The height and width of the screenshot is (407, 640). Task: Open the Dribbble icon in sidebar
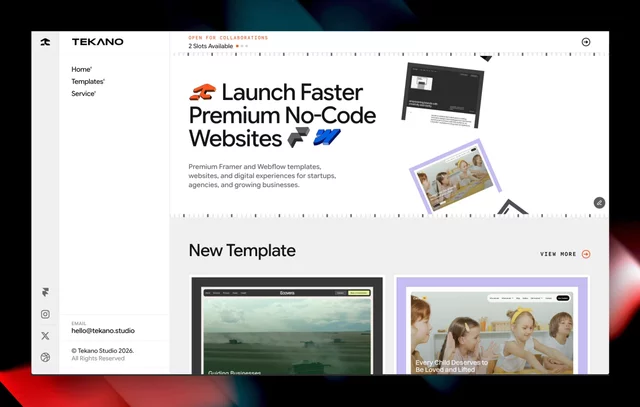pyautogui.click(x=45, y=357)
